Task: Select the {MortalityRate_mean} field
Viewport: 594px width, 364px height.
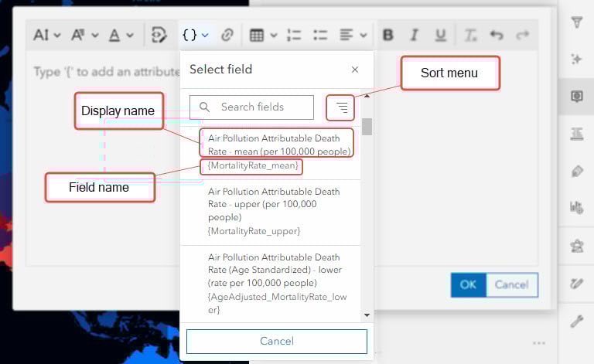Action: point(270,153)
